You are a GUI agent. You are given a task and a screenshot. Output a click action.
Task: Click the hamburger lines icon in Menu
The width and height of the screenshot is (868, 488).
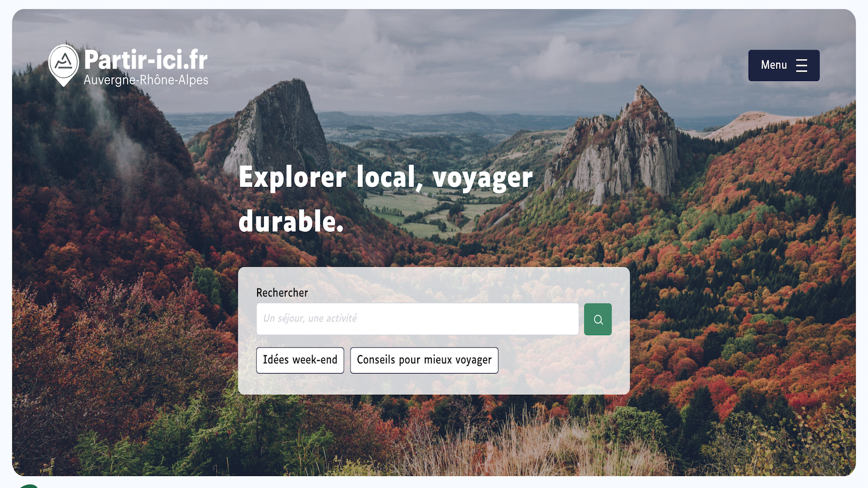point(801,66)
